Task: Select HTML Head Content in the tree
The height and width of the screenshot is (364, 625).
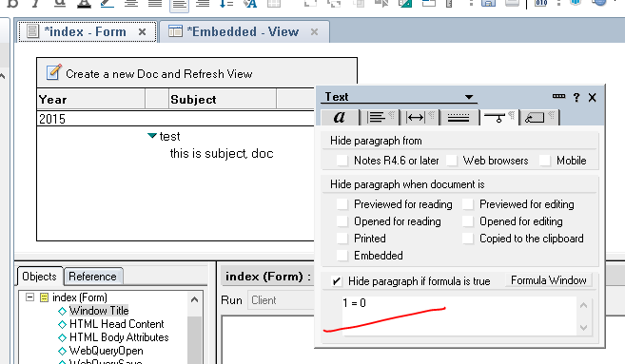Action: (x=117, y=324)
